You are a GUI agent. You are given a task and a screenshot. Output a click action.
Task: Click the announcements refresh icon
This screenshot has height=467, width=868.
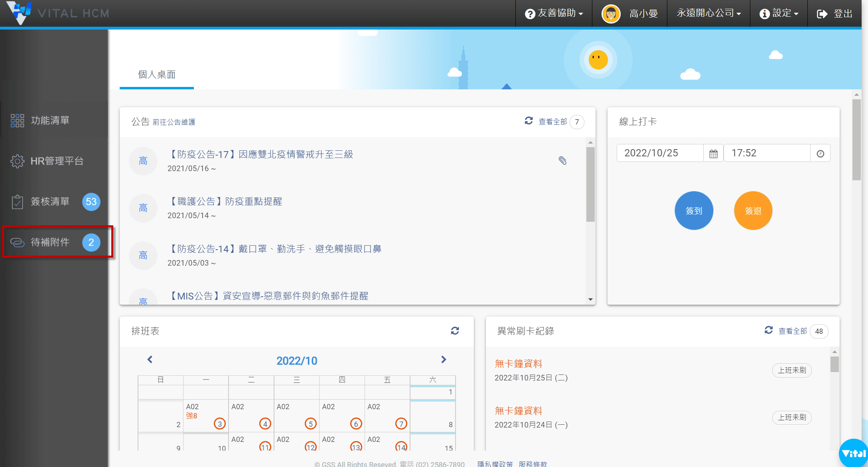point(529,121)
